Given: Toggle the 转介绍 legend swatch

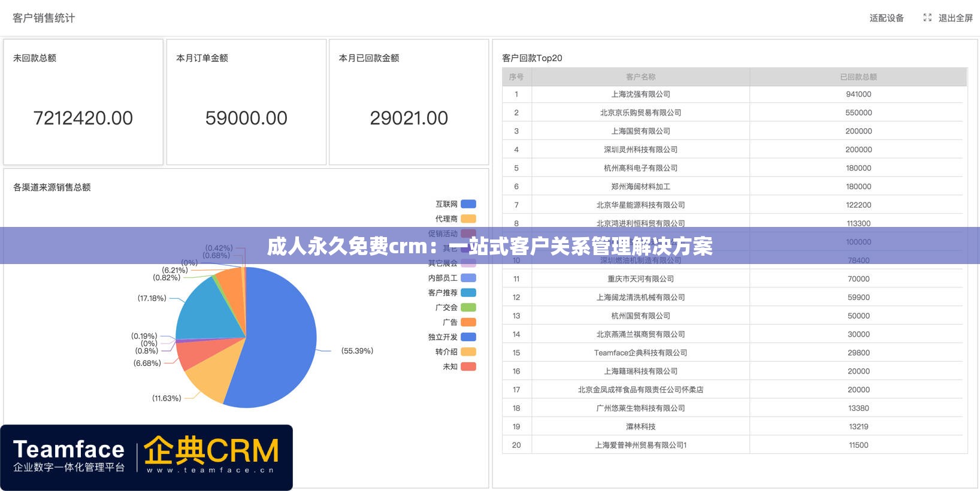Looking at the screenshot, I should pyautogui.click(x=468, y=352).
